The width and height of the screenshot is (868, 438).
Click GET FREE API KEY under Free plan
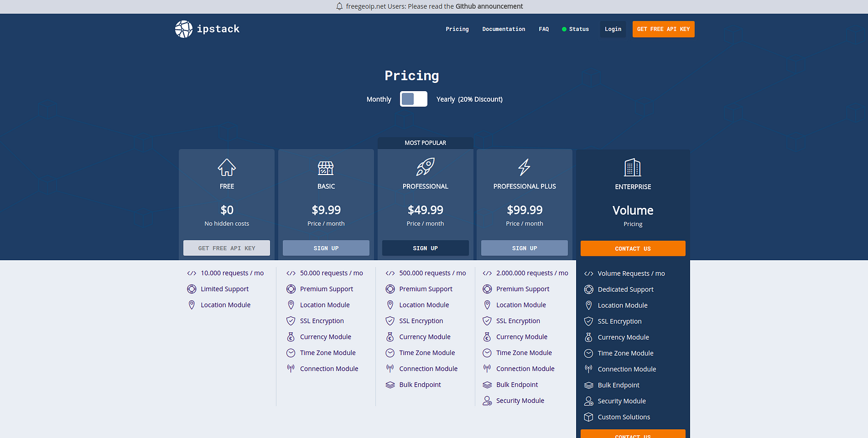click(x=227, y=248)
